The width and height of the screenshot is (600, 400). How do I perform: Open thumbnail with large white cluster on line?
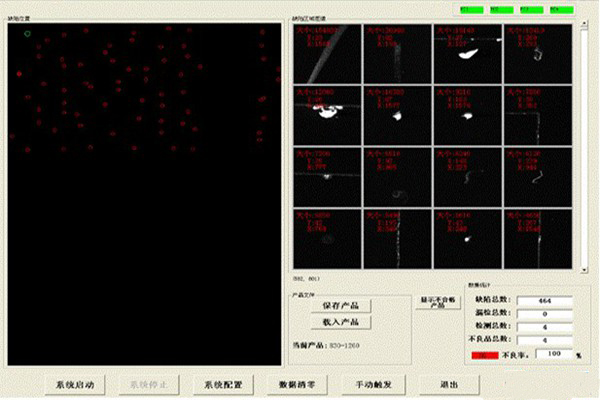click(x=327, y=116)
